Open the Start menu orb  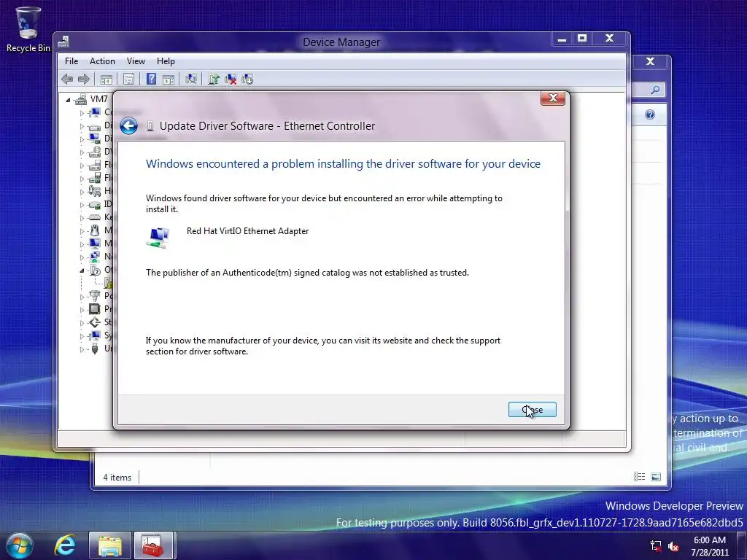20,545
